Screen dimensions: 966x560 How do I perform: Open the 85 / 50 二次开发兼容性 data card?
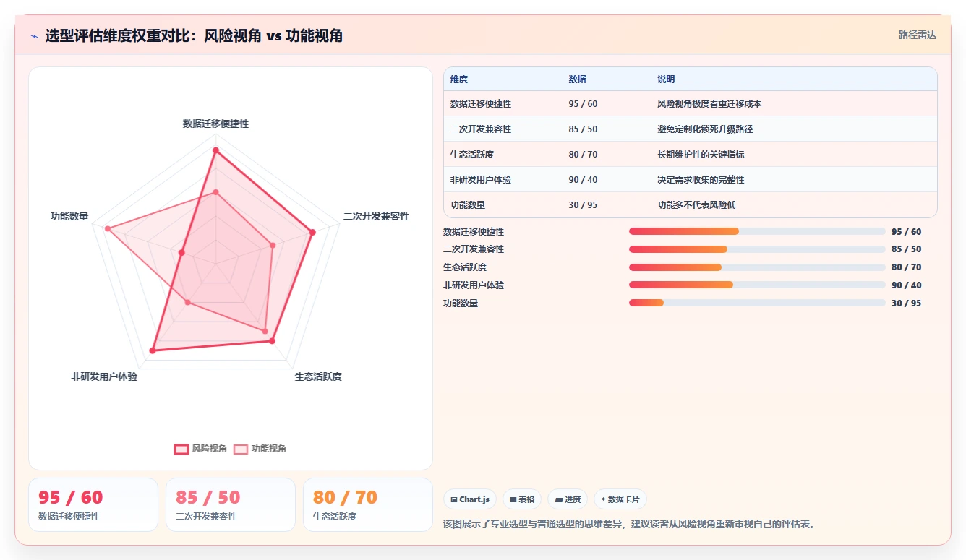(231, 505)
